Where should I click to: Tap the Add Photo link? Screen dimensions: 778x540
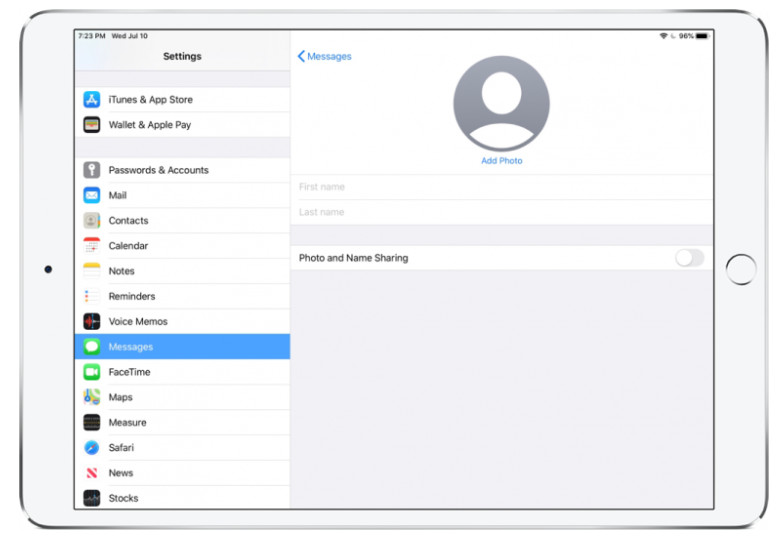[502, 161]
